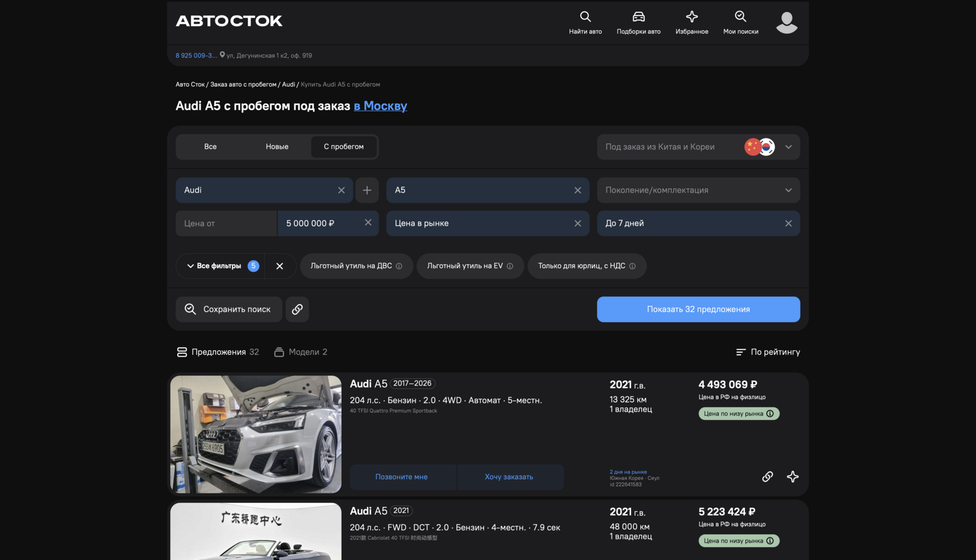The height and width of the screenshot is (560, 976).
Task: Click the 48 000 км mileage text
Action: 630,527
